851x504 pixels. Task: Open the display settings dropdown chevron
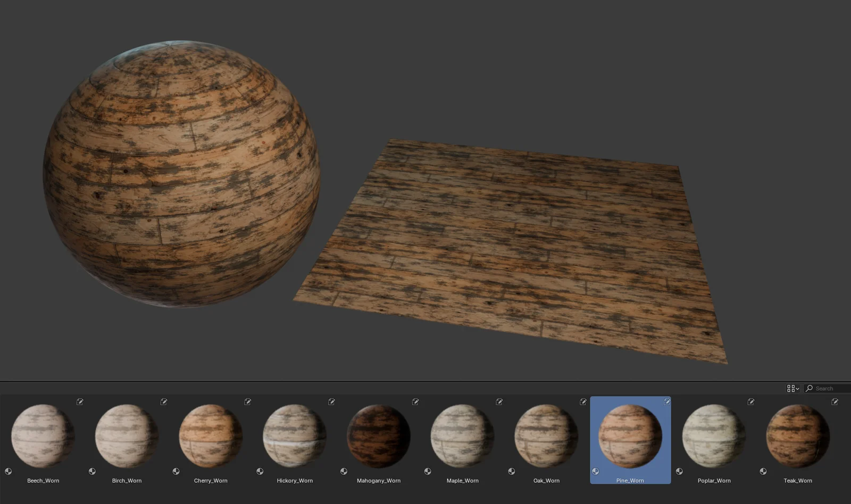pos(798,388)
